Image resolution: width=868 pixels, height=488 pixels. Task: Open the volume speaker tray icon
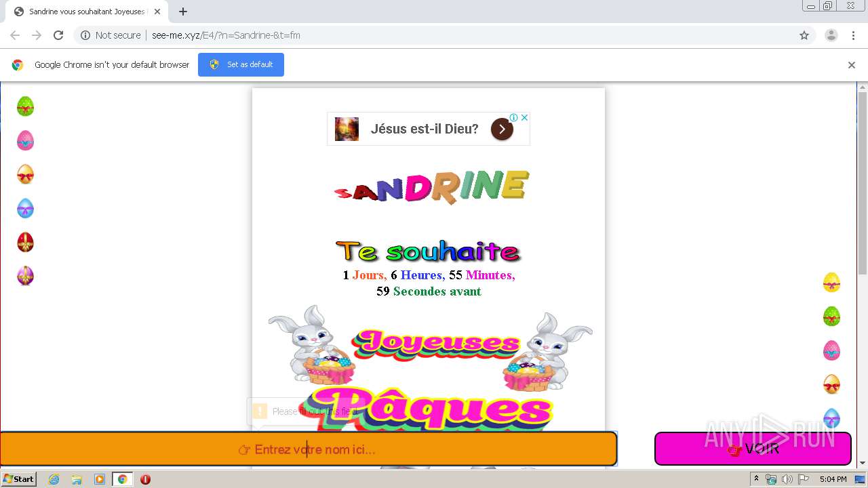click(787, 479)
